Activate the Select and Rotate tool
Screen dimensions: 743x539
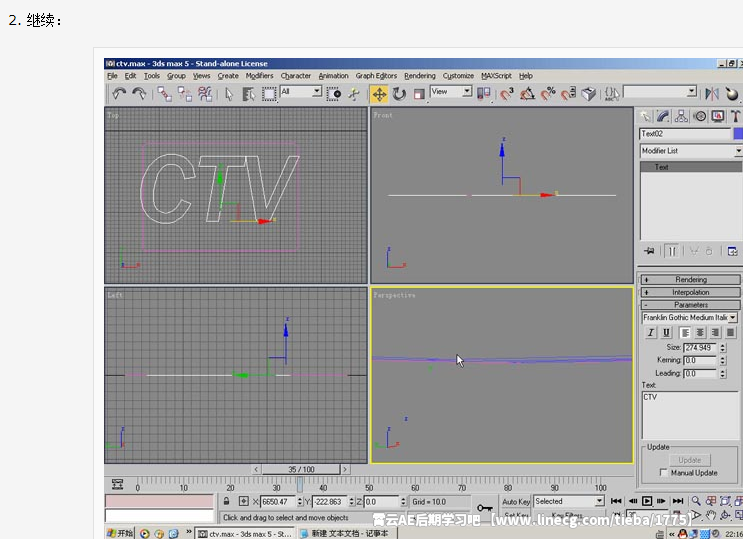pos(399,94)
